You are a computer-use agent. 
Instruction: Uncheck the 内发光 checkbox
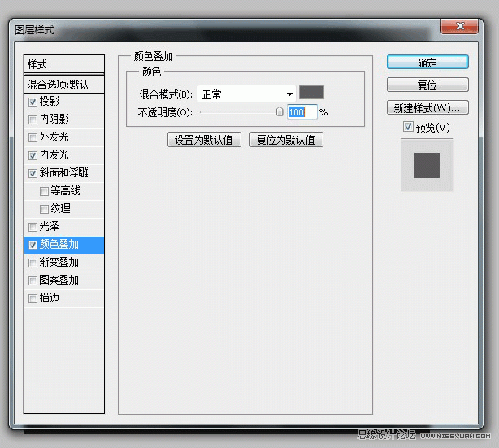coord(33,155)
